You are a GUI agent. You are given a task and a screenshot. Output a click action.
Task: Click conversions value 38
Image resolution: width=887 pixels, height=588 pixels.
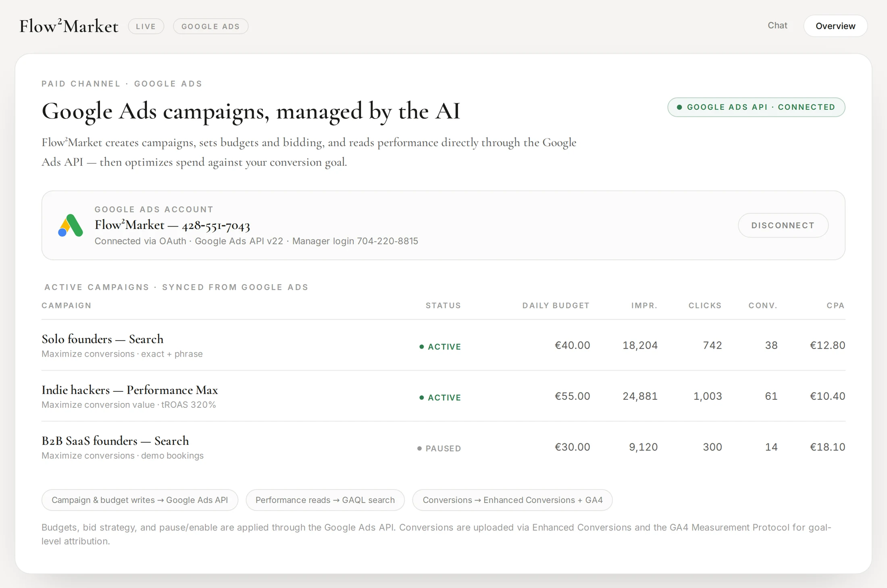pyautogui.click(x=771, y=345)
